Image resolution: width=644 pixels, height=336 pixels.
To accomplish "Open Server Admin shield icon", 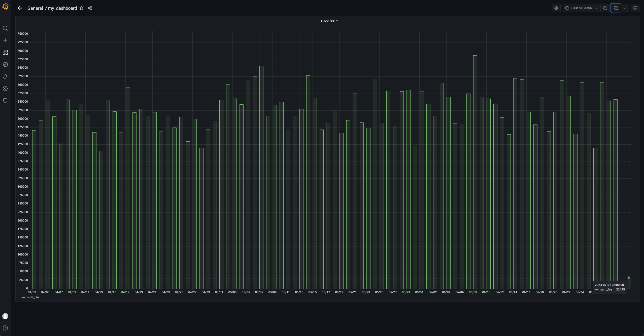I will pyautogui.click(x=5, y=101).
